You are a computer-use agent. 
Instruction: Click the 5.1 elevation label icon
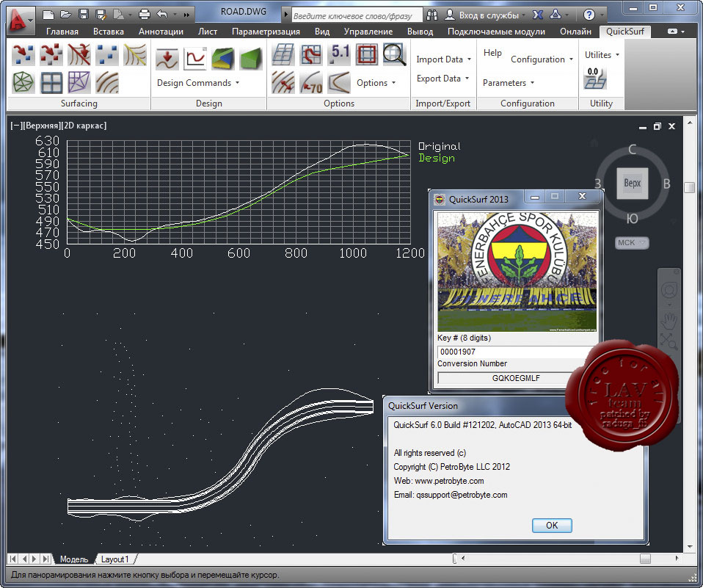[x=340, y=54]
